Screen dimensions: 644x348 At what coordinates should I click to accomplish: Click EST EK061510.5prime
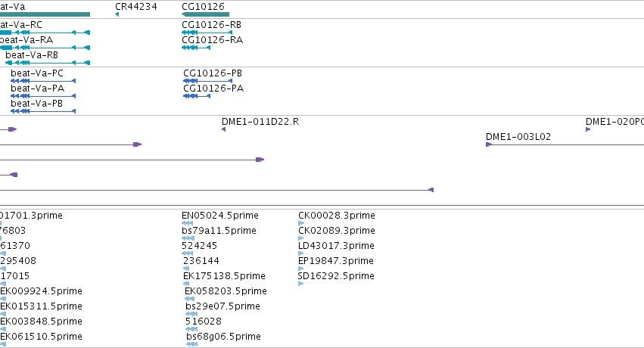(x=41, y=337)
